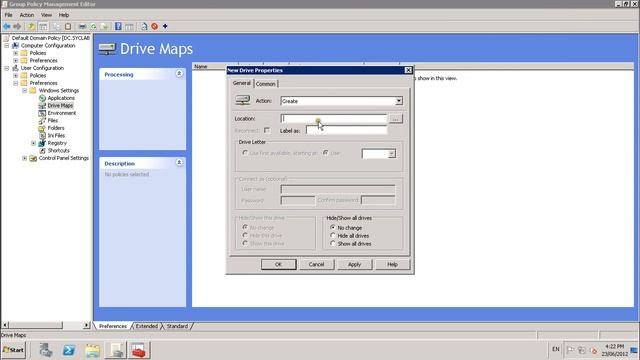Open Windows Explorer from the taskbar
Image resolution: width=640 pixels, height=360 pixels.
point(92,350)
